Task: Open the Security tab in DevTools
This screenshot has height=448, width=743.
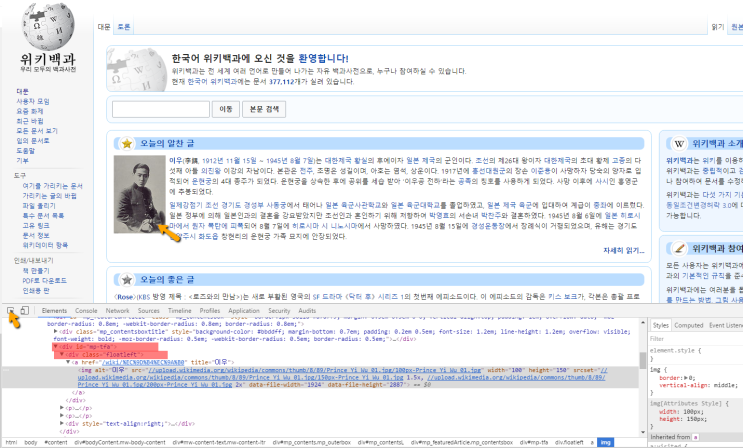Action: tap(279, 311)
